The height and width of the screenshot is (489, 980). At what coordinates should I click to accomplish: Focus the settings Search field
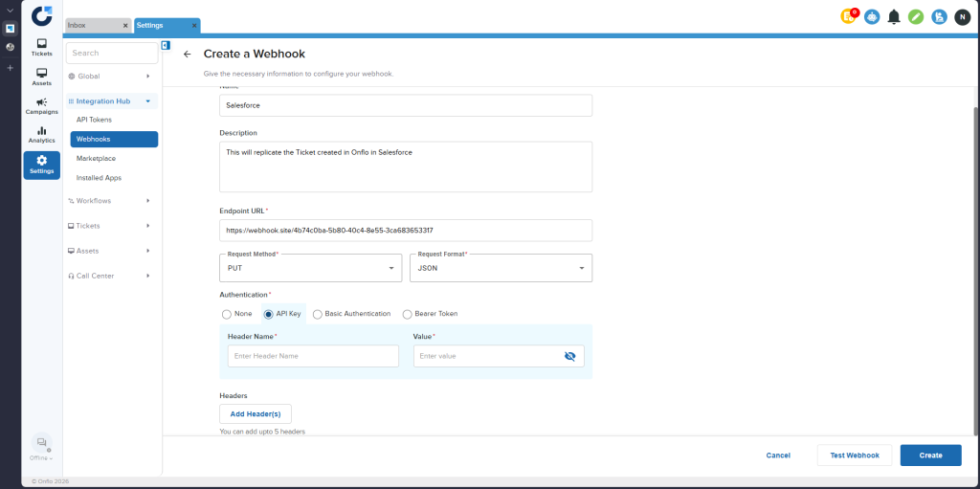click(112, 54)
